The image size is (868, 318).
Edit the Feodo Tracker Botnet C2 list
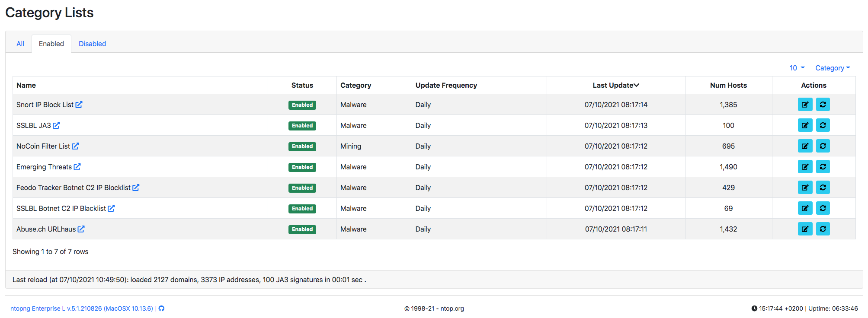805,188
